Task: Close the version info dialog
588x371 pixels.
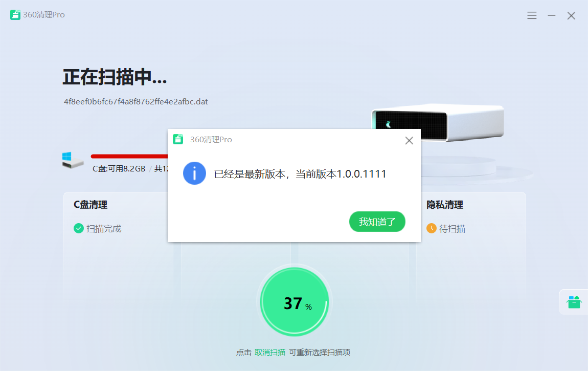Action: 409,140
